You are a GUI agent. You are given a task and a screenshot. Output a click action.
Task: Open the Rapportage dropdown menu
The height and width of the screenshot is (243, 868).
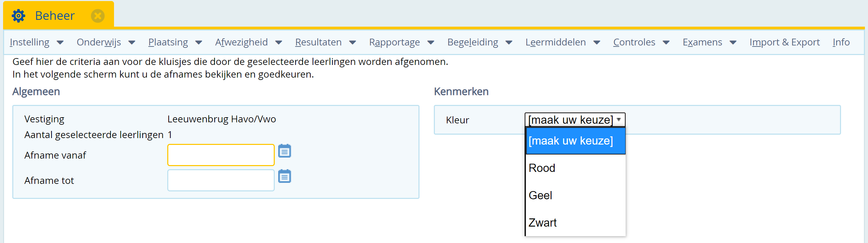click(x=402, y=42)
